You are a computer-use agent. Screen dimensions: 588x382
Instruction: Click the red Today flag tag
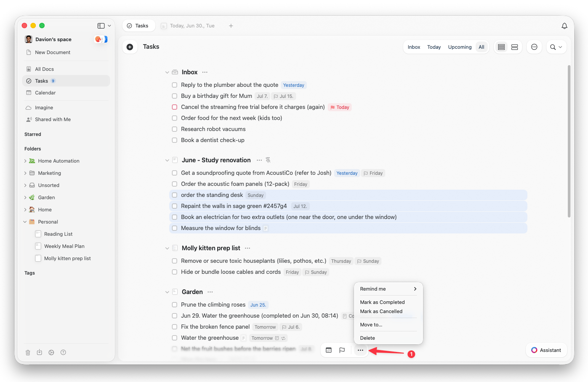340,107
